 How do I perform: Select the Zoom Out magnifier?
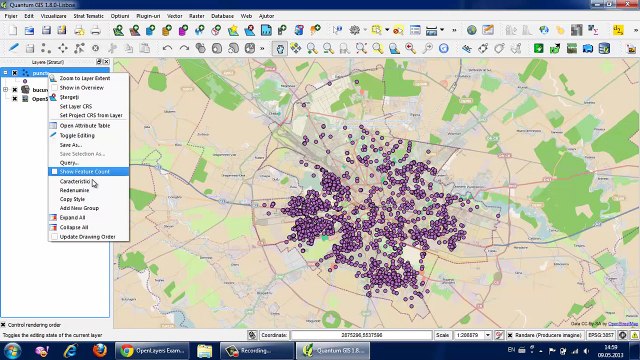tap(328, 48)
